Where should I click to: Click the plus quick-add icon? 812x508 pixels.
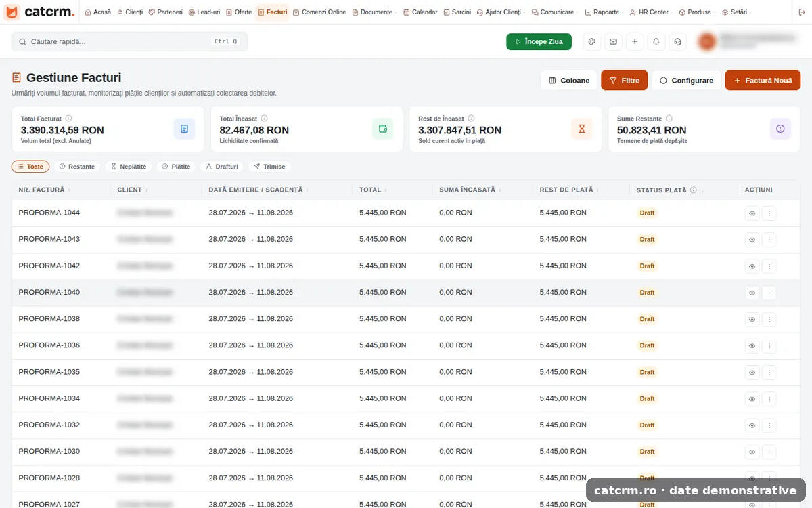[635, 42]
